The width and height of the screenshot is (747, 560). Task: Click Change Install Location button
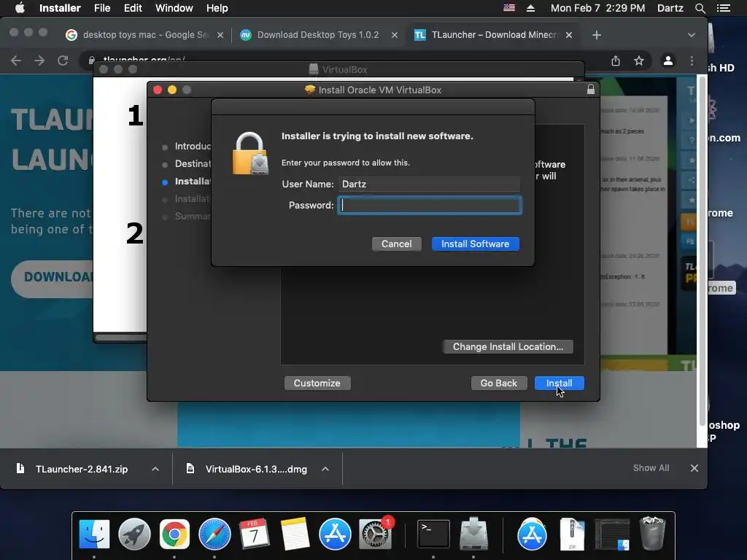(508, 346)
